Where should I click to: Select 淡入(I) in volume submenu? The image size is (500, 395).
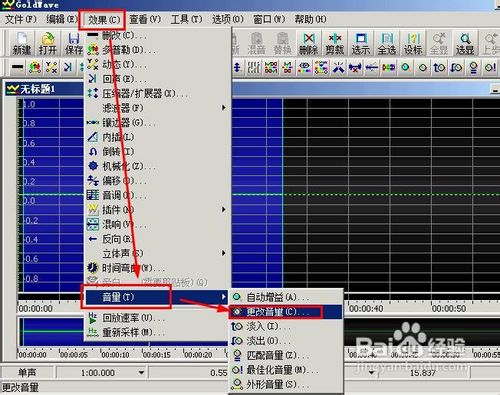[286, 326]
